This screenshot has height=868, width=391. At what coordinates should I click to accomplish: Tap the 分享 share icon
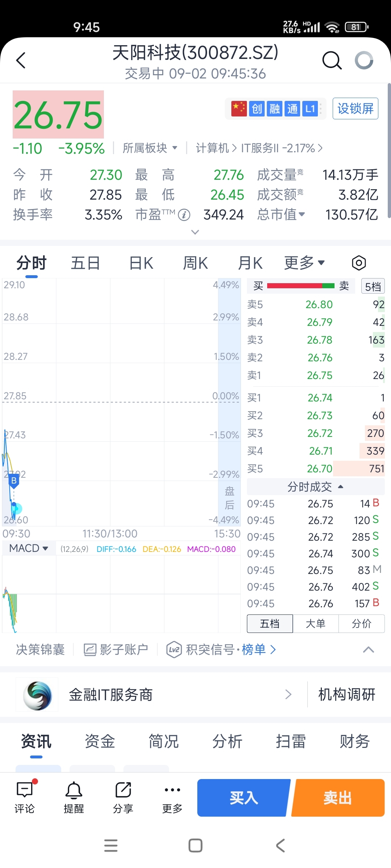pyautogui.click(x=123, y=797)
